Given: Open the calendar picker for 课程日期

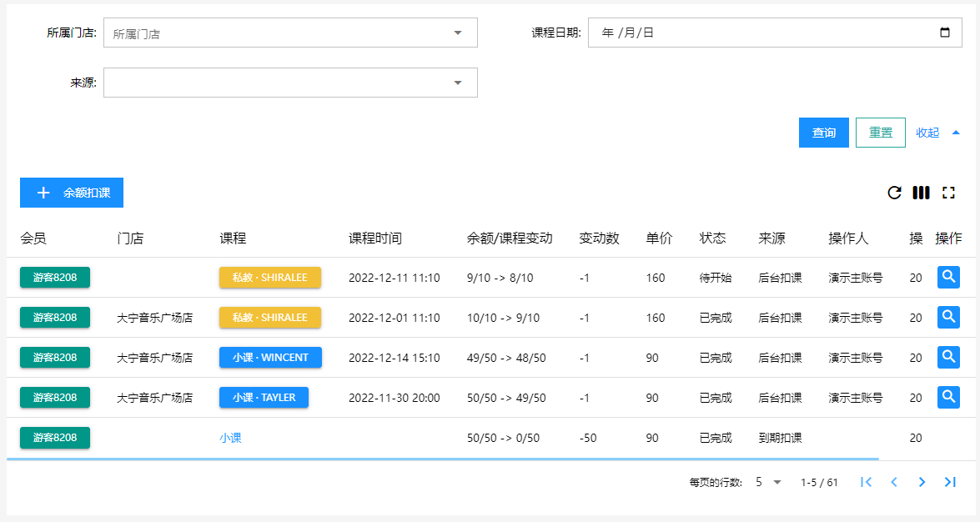Looking at the screenshot, I should coord(944,33).
